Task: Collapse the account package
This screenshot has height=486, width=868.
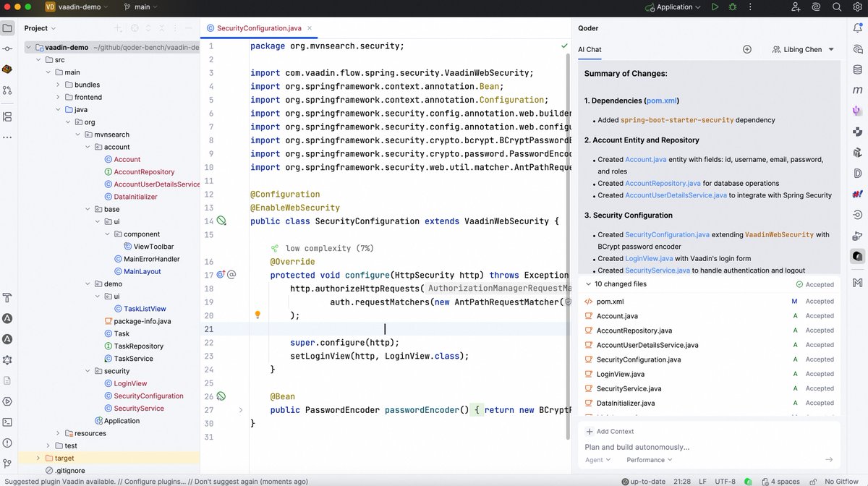Action: pos(88,147)
